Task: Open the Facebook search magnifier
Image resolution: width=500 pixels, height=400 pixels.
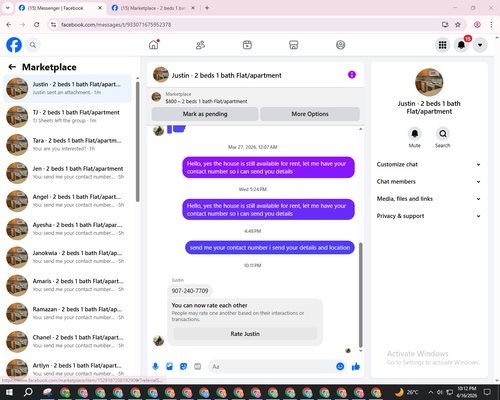Action: 33,45
